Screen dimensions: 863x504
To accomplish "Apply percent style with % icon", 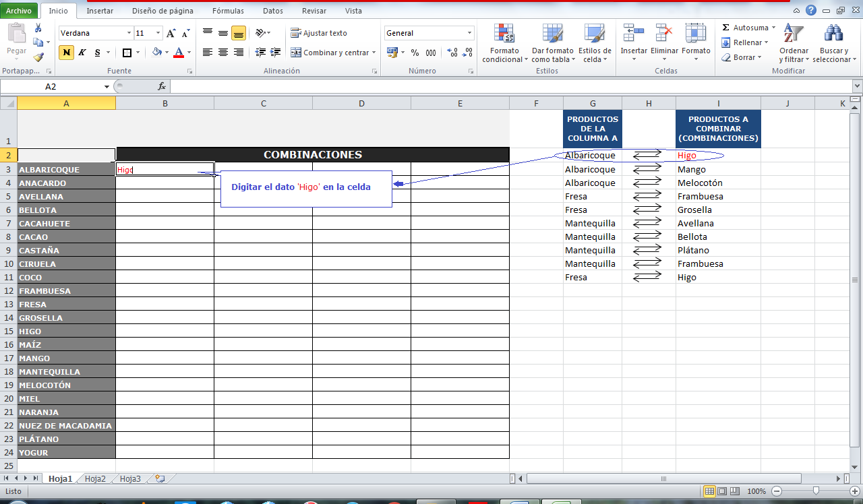I will click(415, 53).
